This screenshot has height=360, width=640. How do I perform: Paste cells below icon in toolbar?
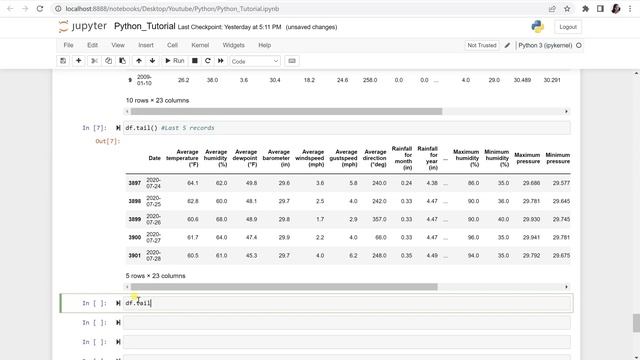pyautogui.click(x=122, y=61)
